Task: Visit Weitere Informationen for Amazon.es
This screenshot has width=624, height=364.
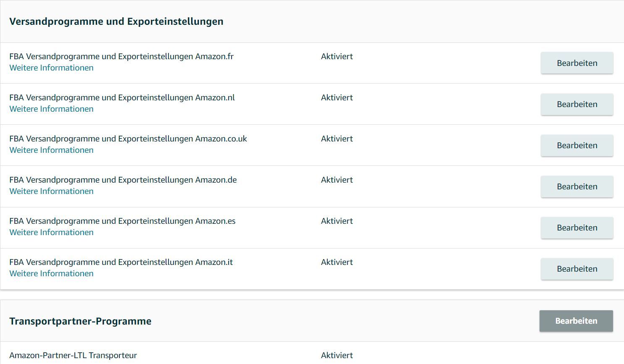Action: coord(51,232)
